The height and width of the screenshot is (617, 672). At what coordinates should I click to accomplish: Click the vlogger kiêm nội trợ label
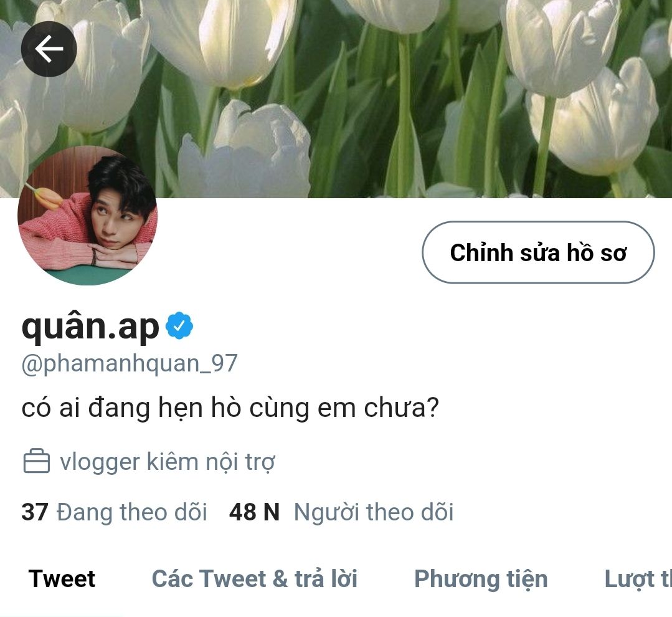(x=167, y=462)
